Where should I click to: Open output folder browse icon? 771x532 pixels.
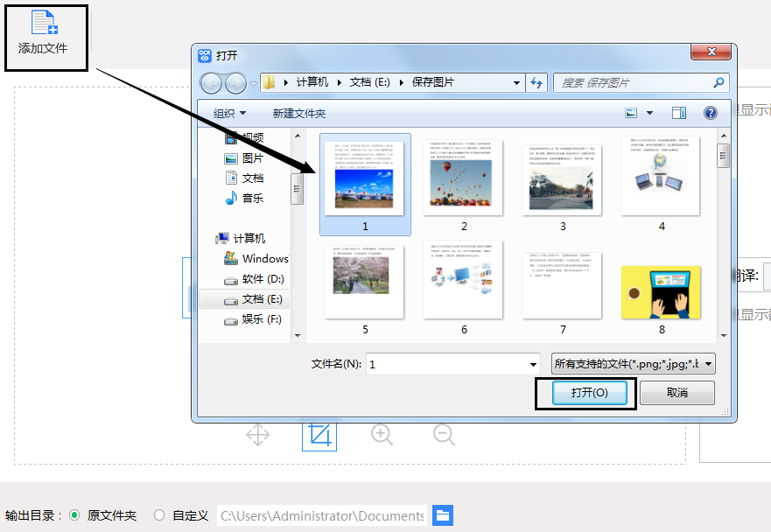[444, 515]
